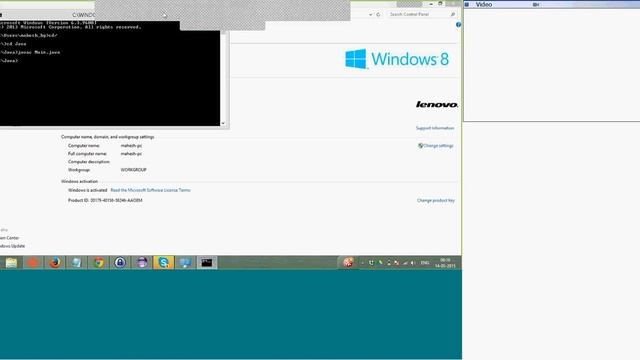Click the red pinwheel tray icon

pyautogui.click(x=348, y=262)
